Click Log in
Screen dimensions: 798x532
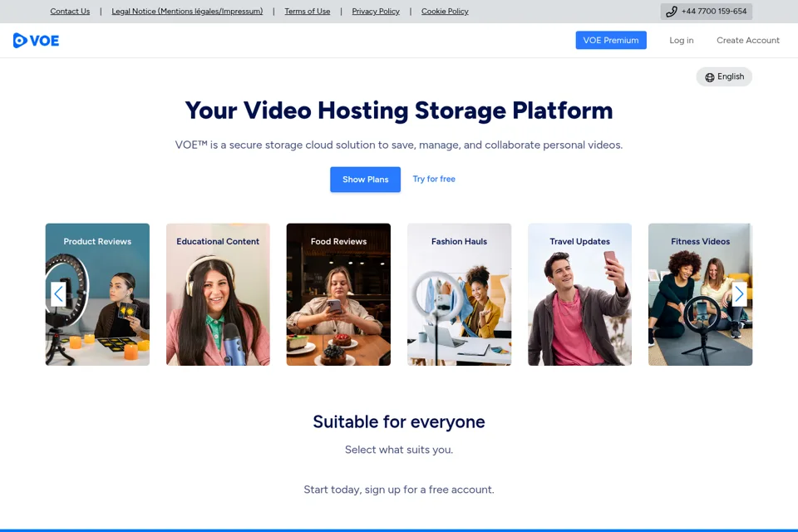click(x=681, y=40)
